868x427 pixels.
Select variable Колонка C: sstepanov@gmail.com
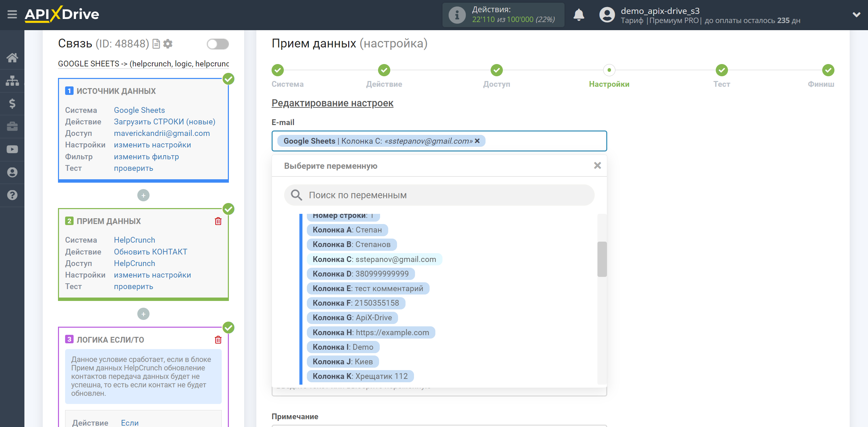click(374, 259)
